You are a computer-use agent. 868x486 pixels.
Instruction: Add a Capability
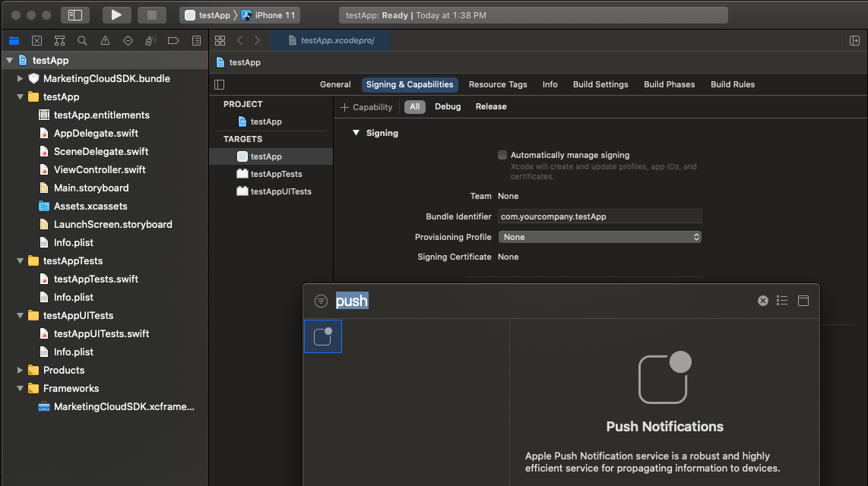click(x=366, y=107)
